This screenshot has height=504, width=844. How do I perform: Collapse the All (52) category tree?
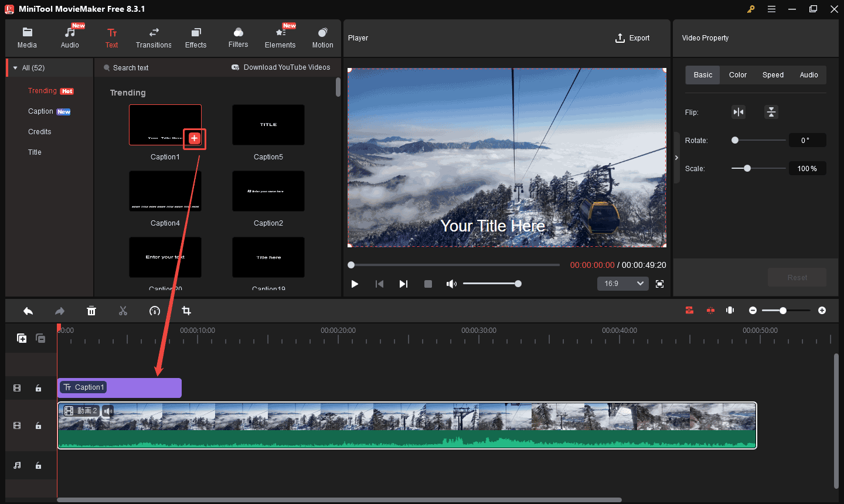15,68
